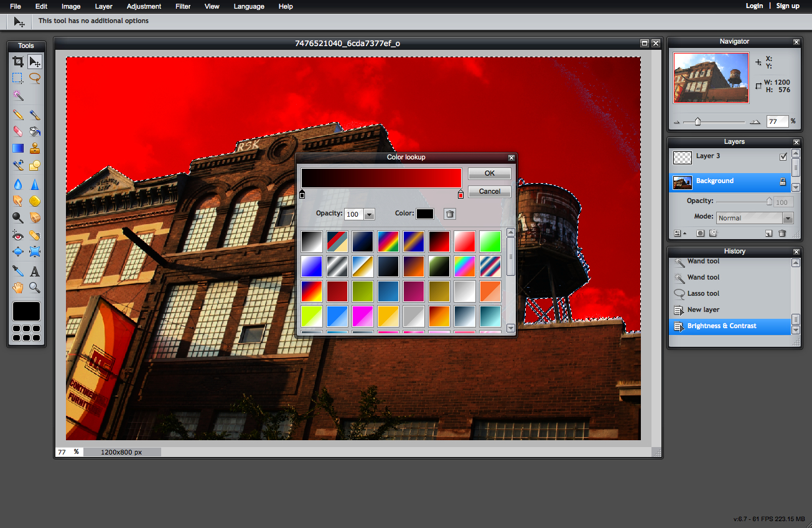Screen dimensions: 812x528
Task: Select the Burn hand tool
Action: (x=35, y=218)
